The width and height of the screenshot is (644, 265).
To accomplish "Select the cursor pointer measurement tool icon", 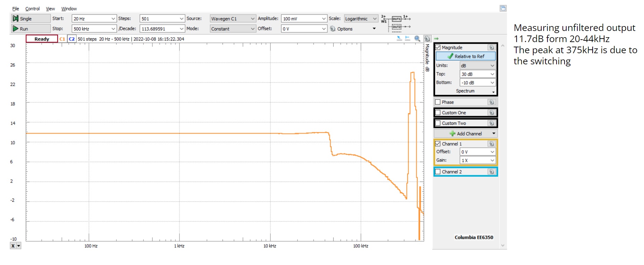I will (400, 39).
